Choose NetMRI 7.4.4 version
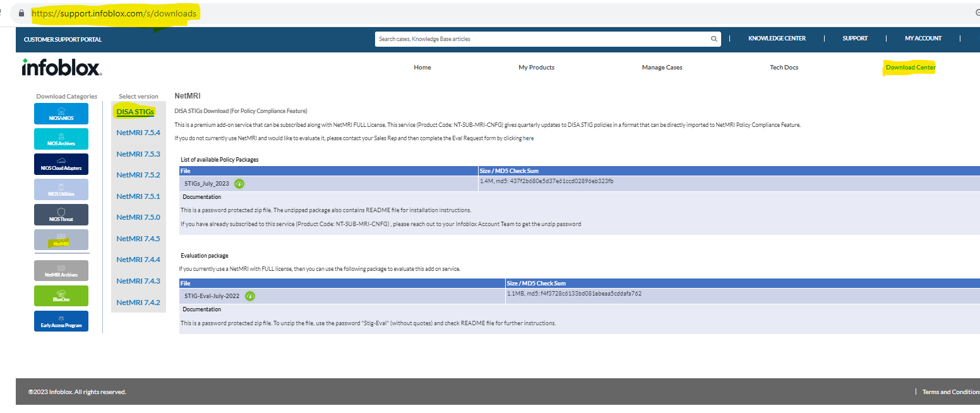 coord(138,260)
